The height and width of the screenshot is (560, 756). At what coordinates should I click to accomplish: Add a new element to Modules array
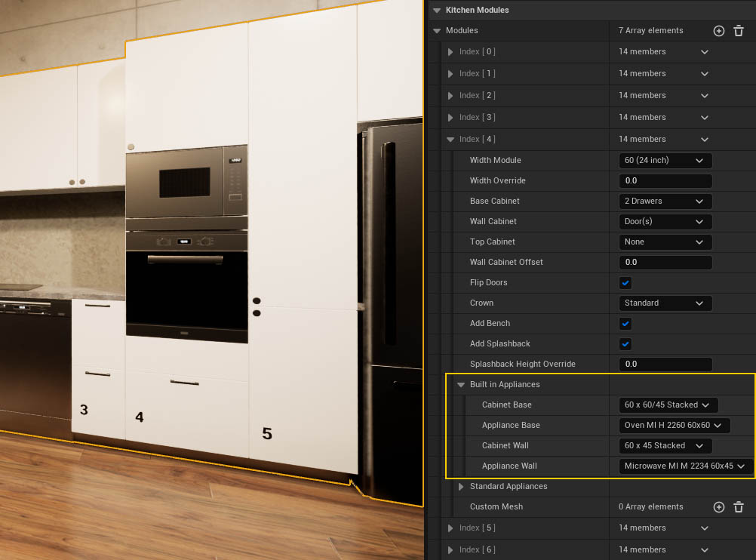click(718, 31)
